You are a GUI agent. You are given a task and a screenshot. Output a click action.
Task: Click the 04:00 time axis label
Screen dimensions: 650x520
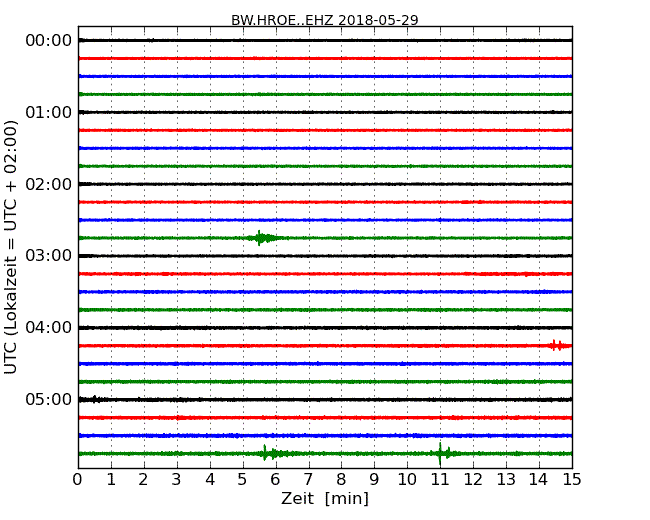click(x=49, y=328)
